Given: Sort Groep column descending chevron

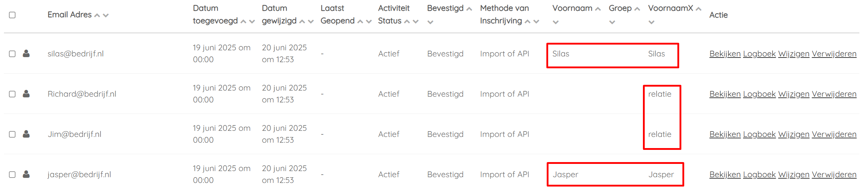Looking at the screenshot, I should [x=612, y=22].
